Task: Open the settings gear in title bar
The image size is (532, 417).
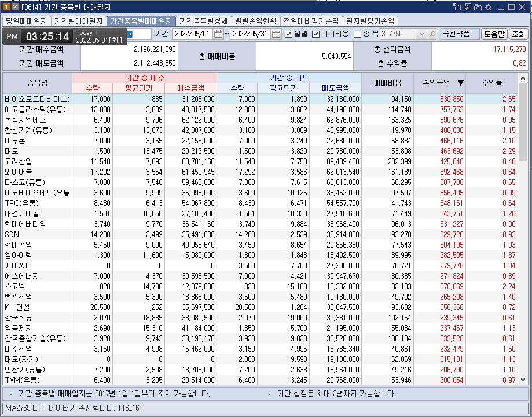Action: click(488, 8)
